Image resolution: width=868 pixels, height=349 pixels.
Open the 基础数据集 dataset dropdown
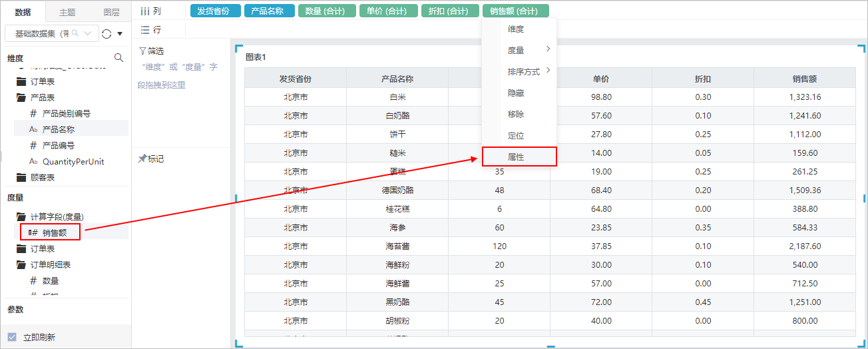[x=51, y=33]
